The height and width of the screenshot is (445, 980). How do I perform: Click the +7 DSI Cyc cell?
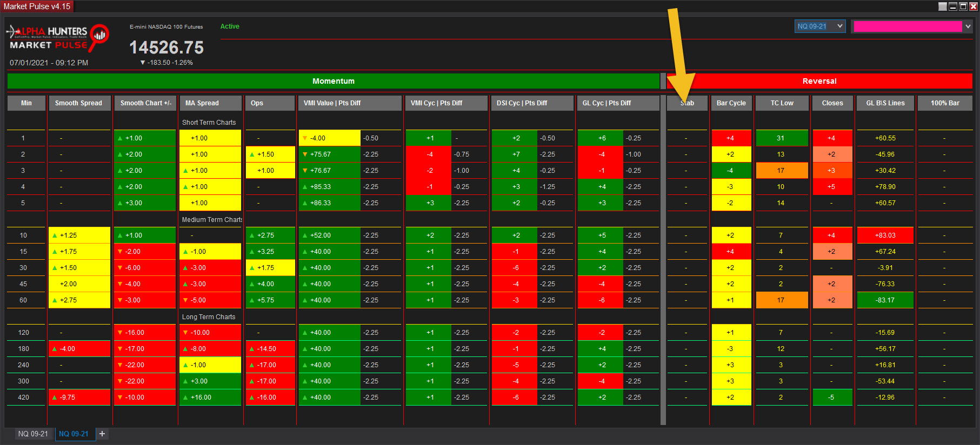pos(515,154)
